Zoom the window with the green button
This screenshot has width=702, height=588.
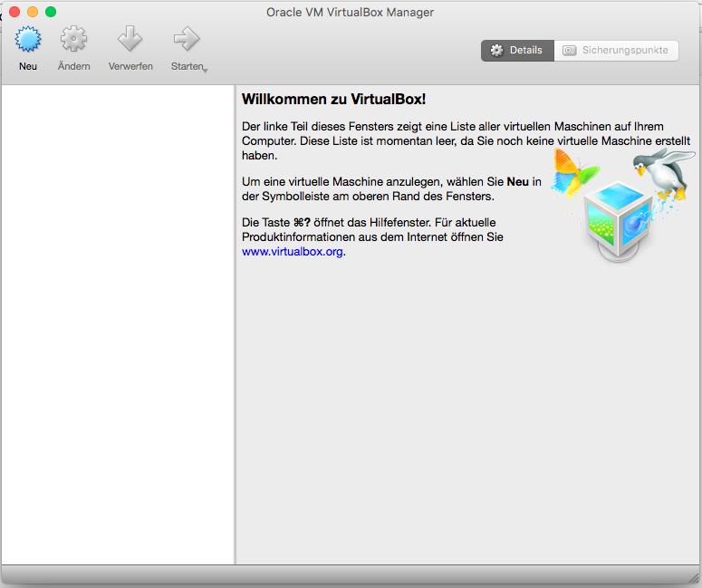[x=51, y=12]
